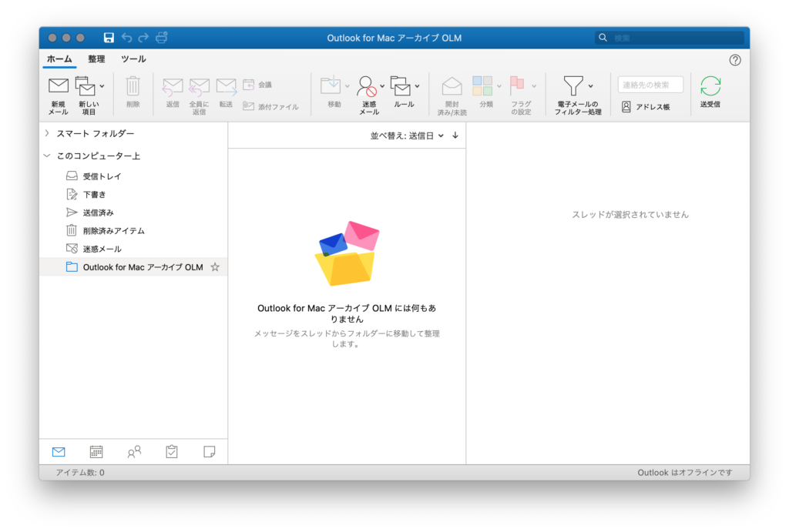Image resolution: width=789 pixels, height=532 pixels.
Task: Switch to Calendar view in bottom bar
Action: 96,452
